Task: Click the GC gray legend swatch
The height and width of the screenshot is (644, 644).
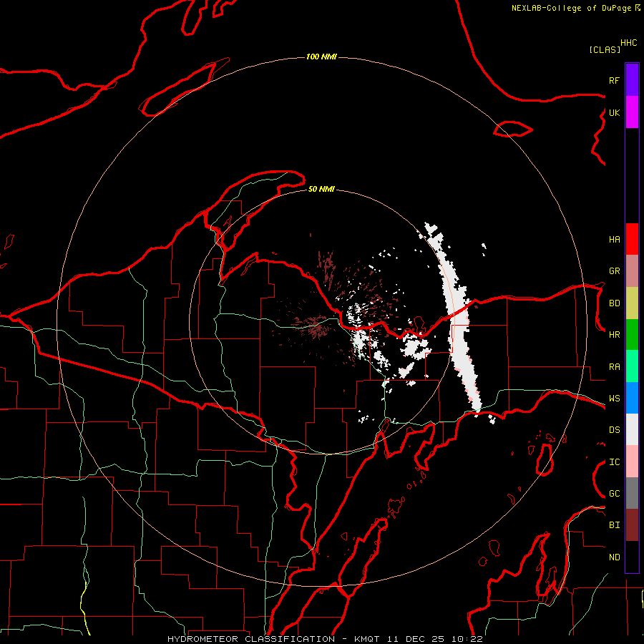Action: [x=632, y=493]
